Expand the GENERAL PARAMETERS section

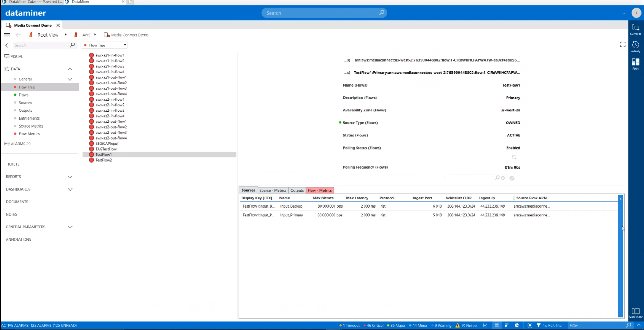[70, 227]
